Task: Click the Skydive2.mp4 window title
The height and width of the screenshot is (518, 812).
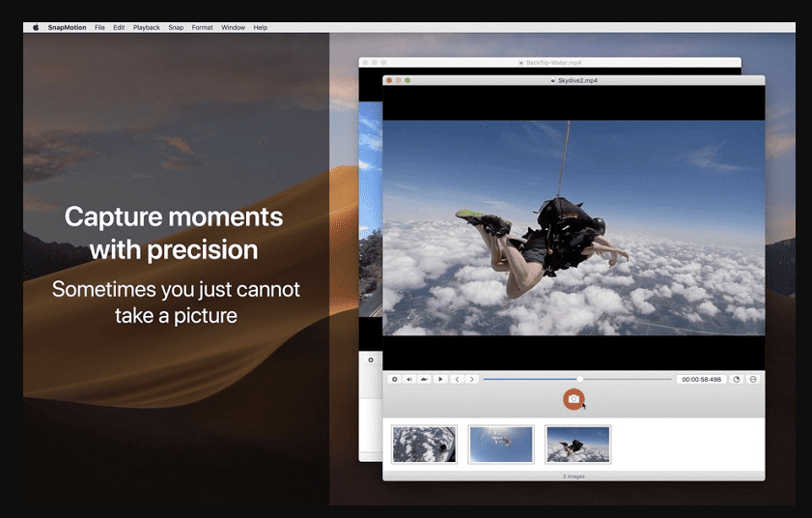Action: 577,80
